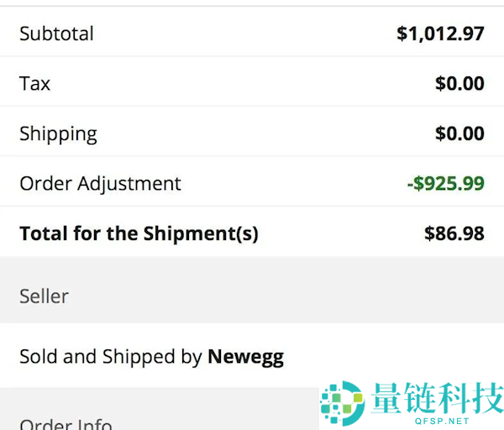Click the Seller section header
This screenshot has width=504, height=430.
point(44,296)
